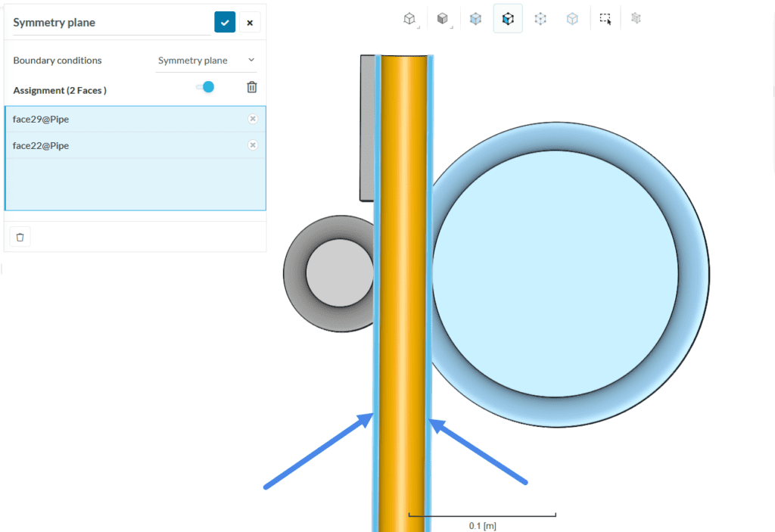
Task: Enable volume selection mode
Action: [x=475, y=19]
